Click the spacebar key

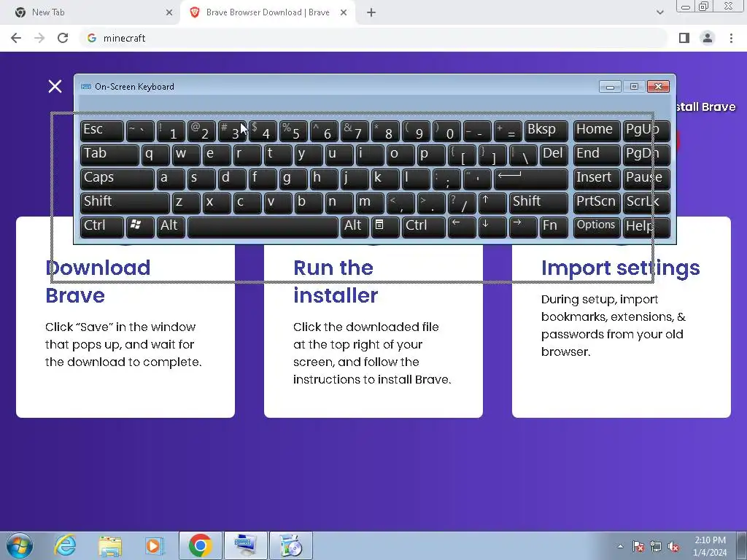pyautogui.click(x=263, y=226)
